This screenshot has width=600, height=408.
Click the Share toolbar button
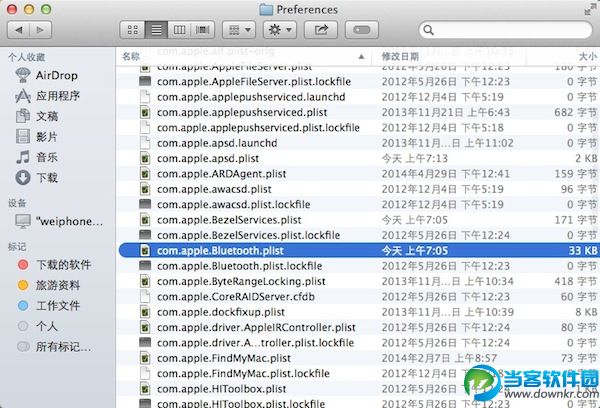[x=321, y=30]
